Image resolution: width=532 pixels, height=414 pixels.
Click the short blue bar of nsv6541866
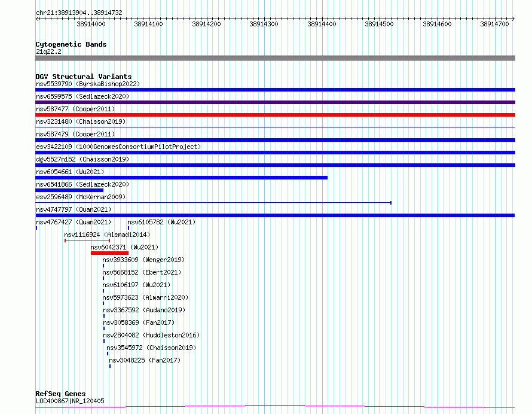pos(69,190)
